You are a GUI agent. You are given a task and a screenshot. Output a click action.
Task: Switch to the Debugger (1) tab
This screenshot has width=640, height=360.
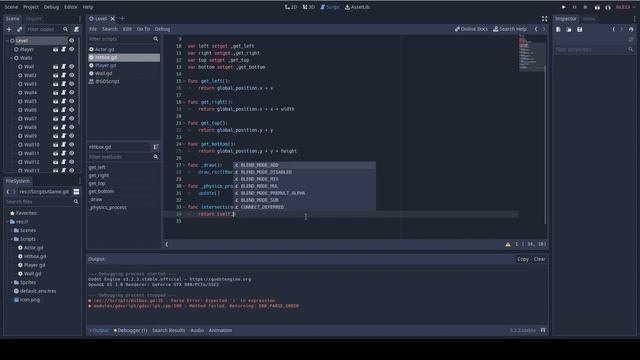131,330
